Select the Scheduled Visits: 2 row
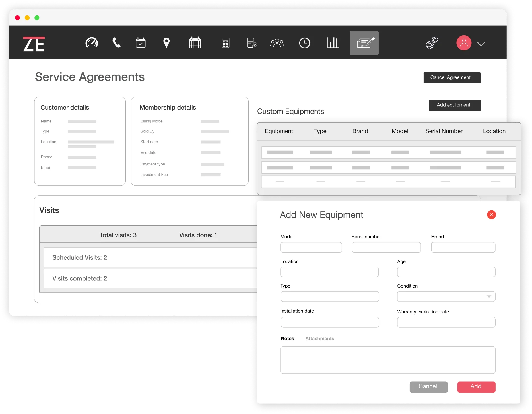The width and height of the screenshot is (532, 414). (x=151, y=257)
